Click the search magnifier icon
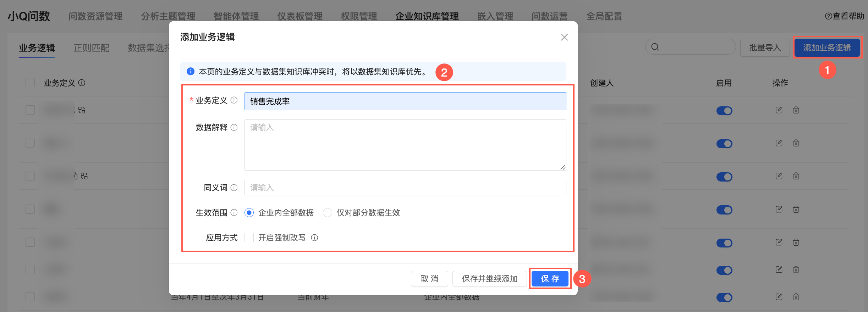The width and height of the screenshot is (868, 312). (655, 47)
